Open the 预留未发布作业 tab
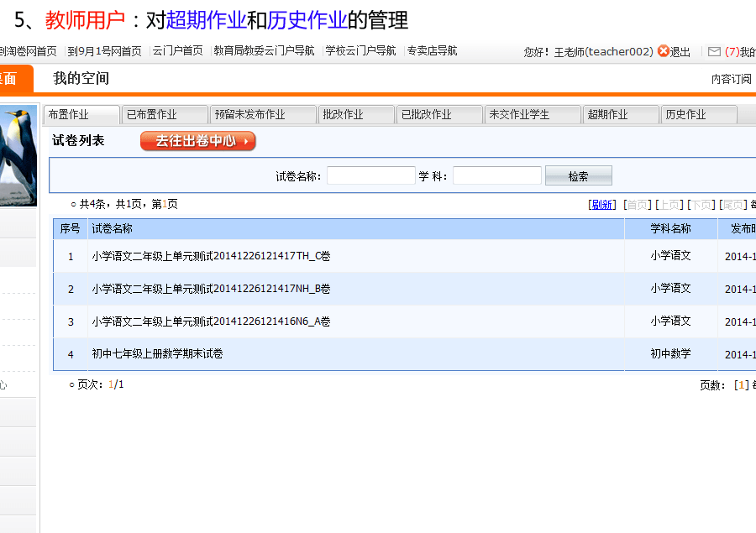 262,115
